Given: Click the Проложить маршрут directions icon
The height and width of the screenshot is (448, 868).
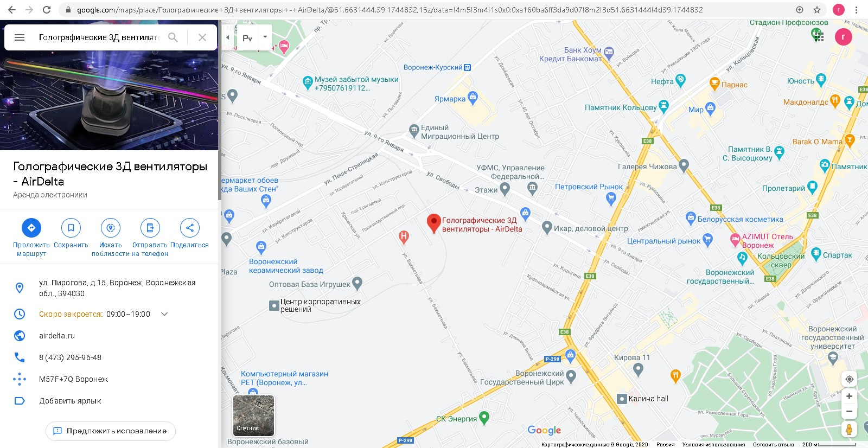Looking at the screenshot, I should (31, 228).
